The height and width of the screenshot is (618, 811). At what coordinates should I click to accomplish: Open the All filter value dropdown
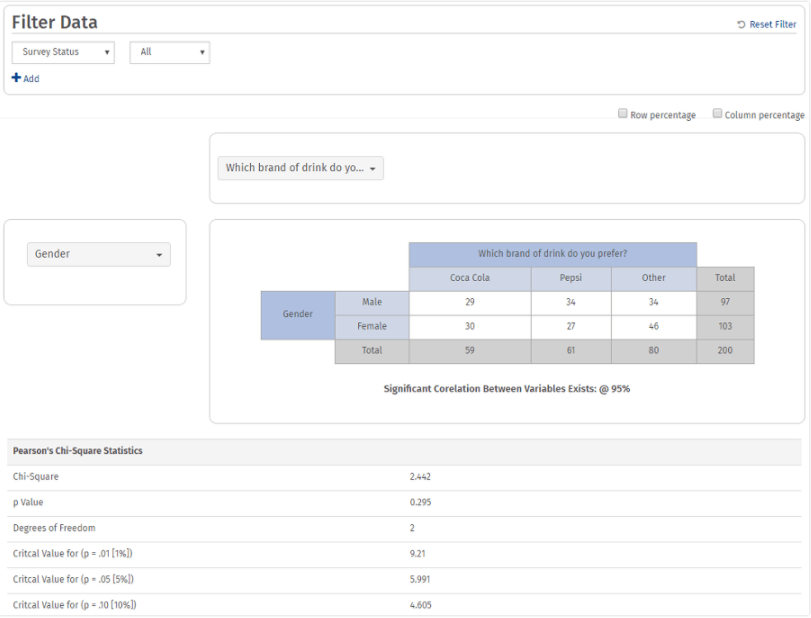pos(169,52)
